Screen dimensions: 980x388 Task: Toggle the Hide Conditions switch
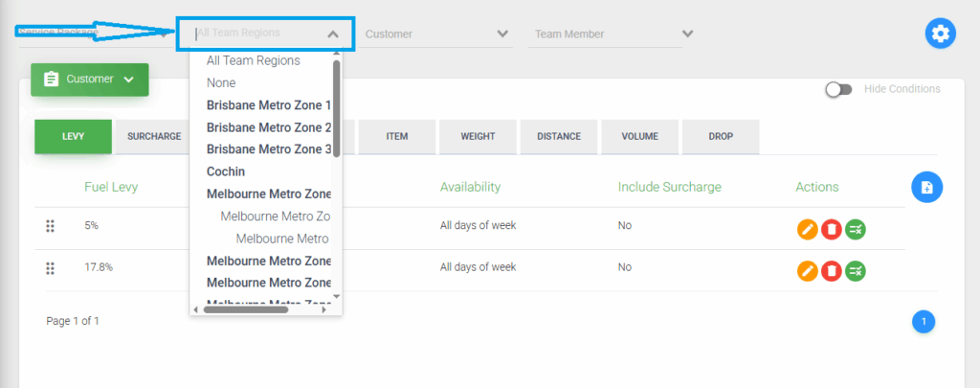pos(838,89)
